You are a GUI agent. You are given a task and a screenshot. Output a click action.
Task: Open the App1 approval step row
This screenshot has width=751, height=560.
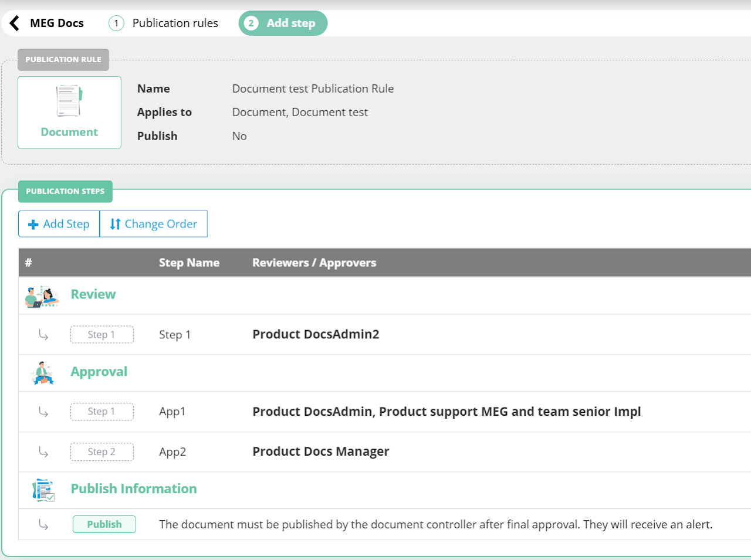tap(385, 412)
